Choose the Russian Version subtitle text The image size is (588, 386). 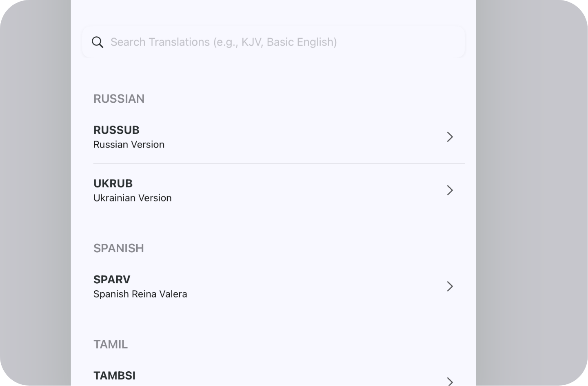pos(129,145)
